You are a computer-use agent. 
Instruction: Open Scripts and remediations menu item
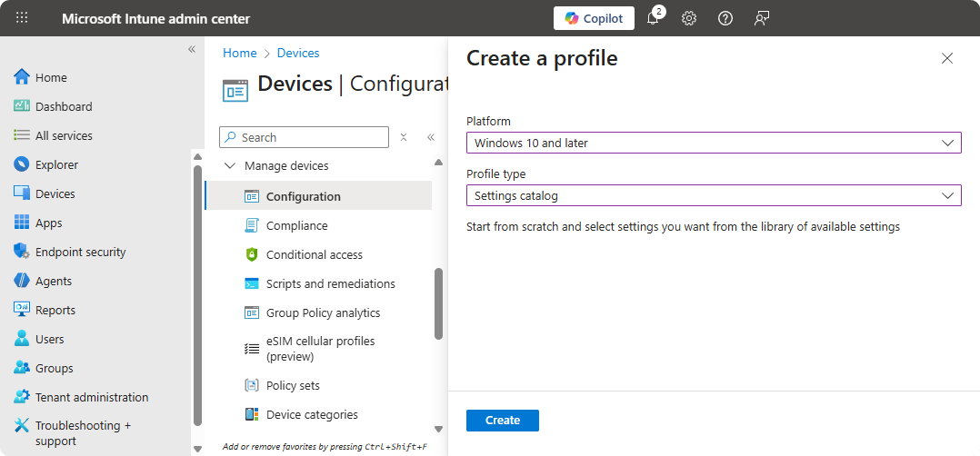[330, 283]
